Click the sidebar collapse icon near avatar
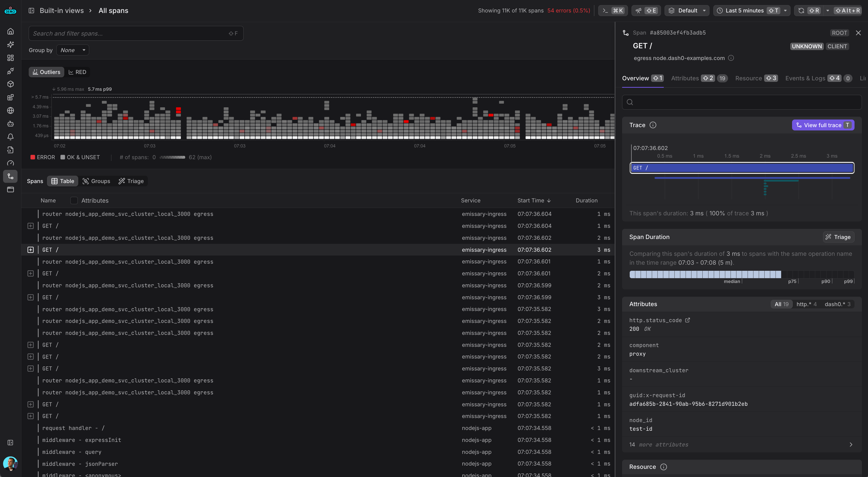The image size is (868, 477). (x=10, y=443)
